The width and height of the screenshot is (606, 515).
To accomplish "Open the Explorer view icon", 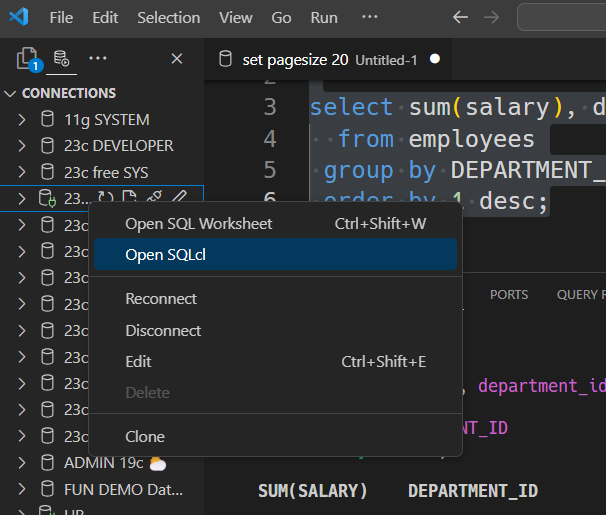I will click(26, 59).
